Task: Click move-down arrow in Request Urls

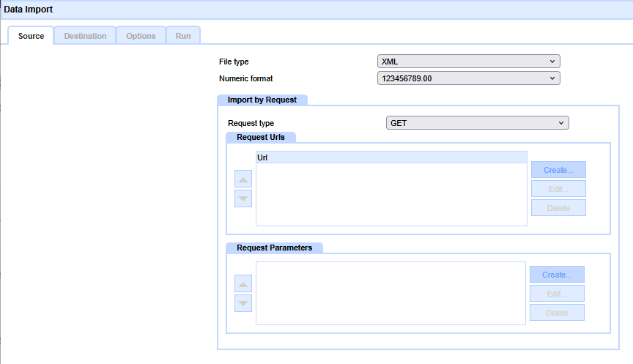Action: point(243,198)
